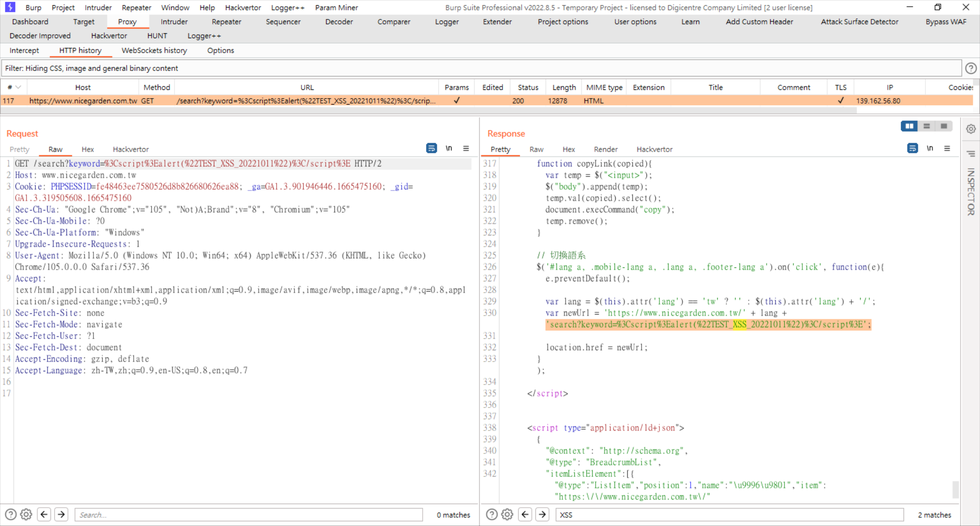This screenshot has height=526, width=980.
Task: Sort history by MIME type column
Action: tap(604, 87)
